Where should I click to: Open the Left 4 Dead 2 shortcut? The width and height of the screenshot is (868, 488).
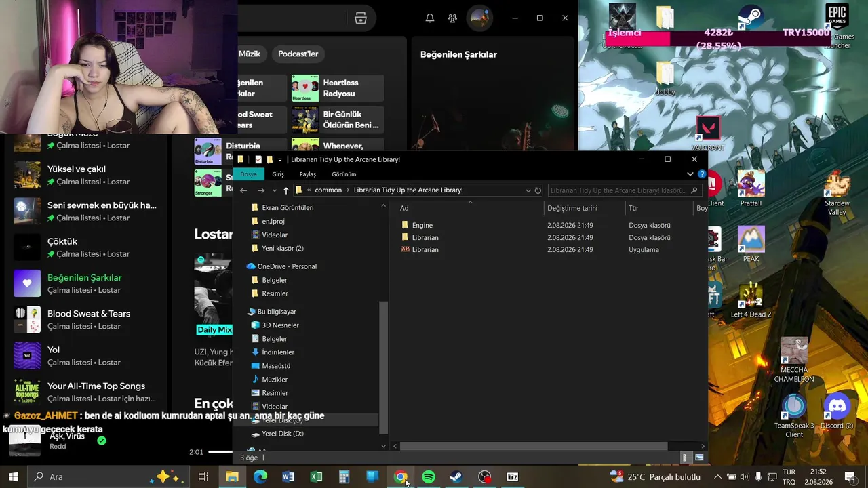(x=751, y=300)
